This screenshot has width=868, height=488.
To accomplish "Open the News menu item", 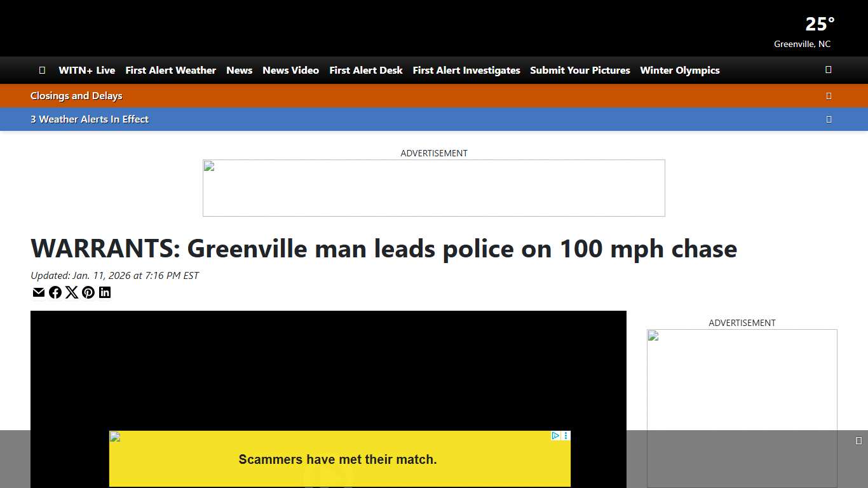I will pyautogui.click(x=239, y=71).
